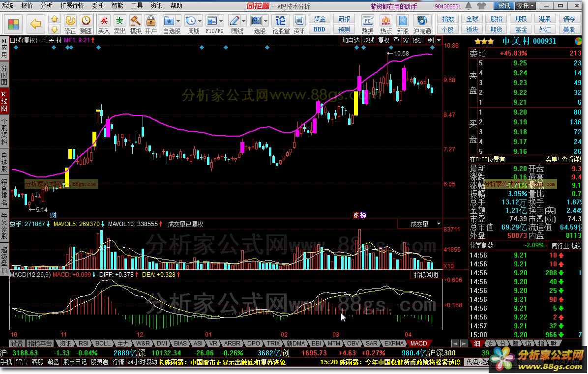This screenshot has height=374, width=588.
Task: Click the 港股 market button
Action: [x=545, y=19]
